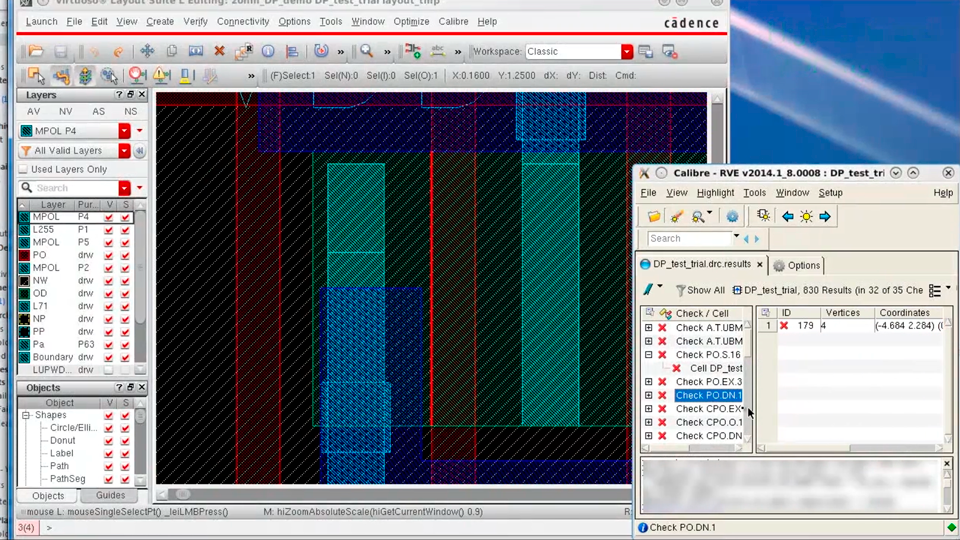The image size is (960, 540).
Task: Open the Highlight menu in RVE
Action: pos(715,193)
